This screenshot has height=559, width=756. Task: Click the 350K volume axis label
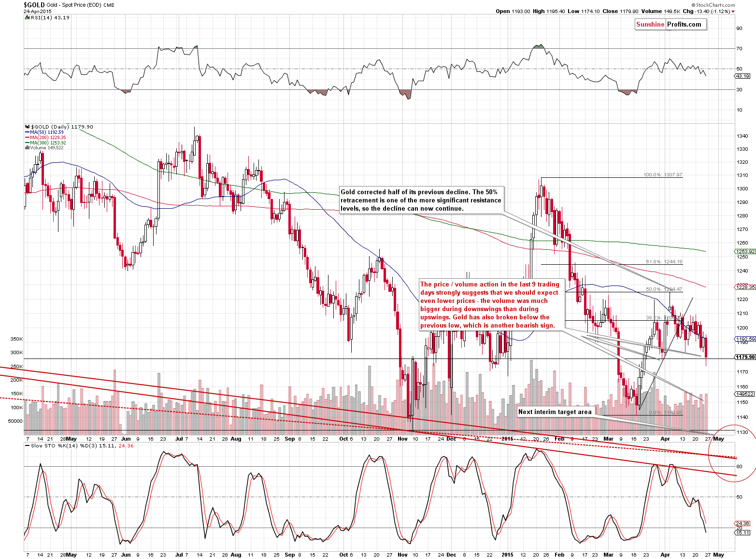pos(16,339)
